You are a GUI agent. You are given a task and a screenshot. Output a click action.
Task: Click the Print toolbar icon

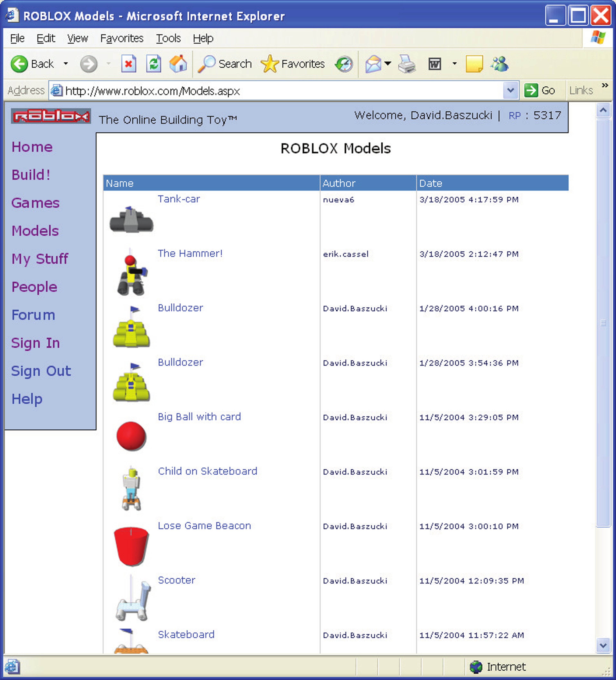407,64
